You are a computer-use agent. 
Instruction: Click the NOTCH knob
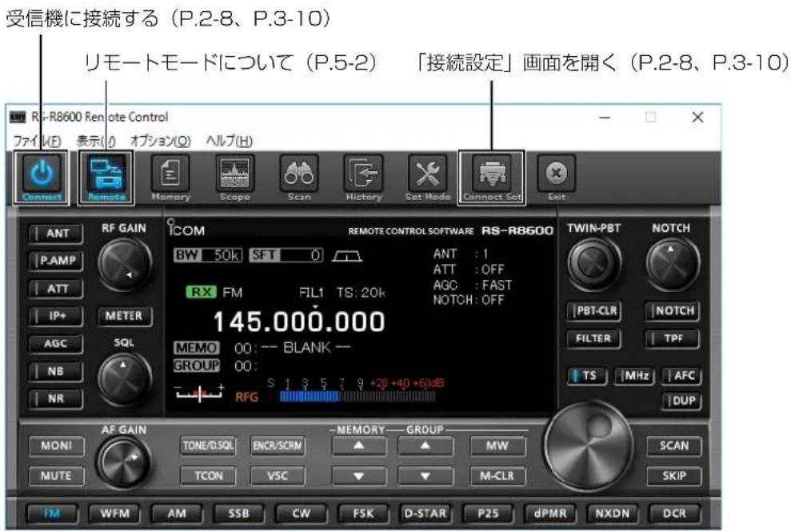[672, 262]
